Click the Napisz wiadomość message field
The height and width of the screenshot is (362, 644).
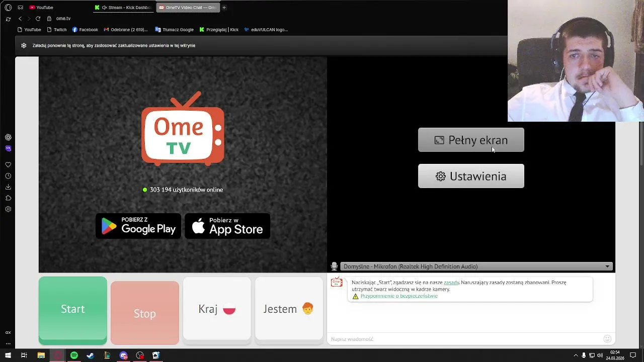coord(465,339)
